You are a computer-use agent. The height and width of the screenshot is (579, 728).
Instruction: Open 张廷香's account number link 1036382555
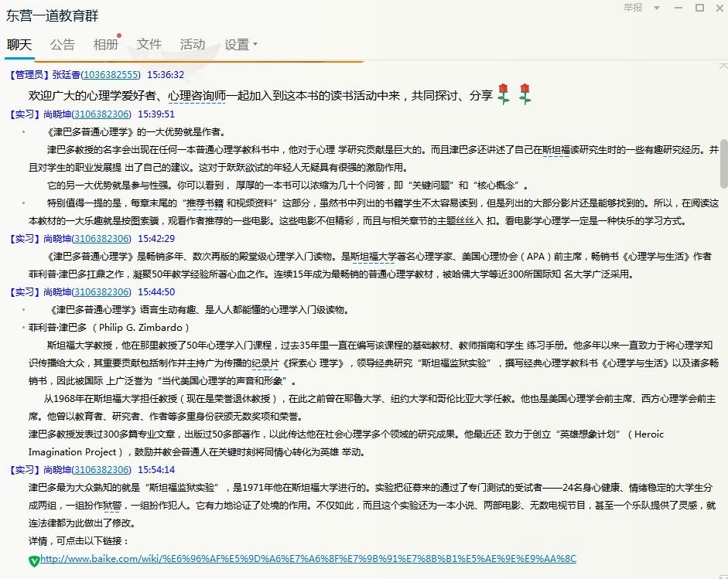click(111, 75)
